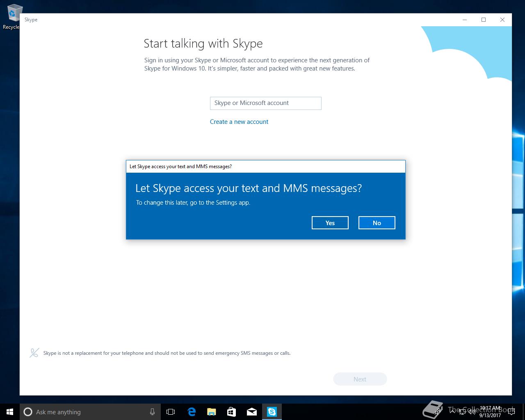This screenshot has width=525, height=420.
Task: Click the disabled Next button
Action: pos(360,379)
